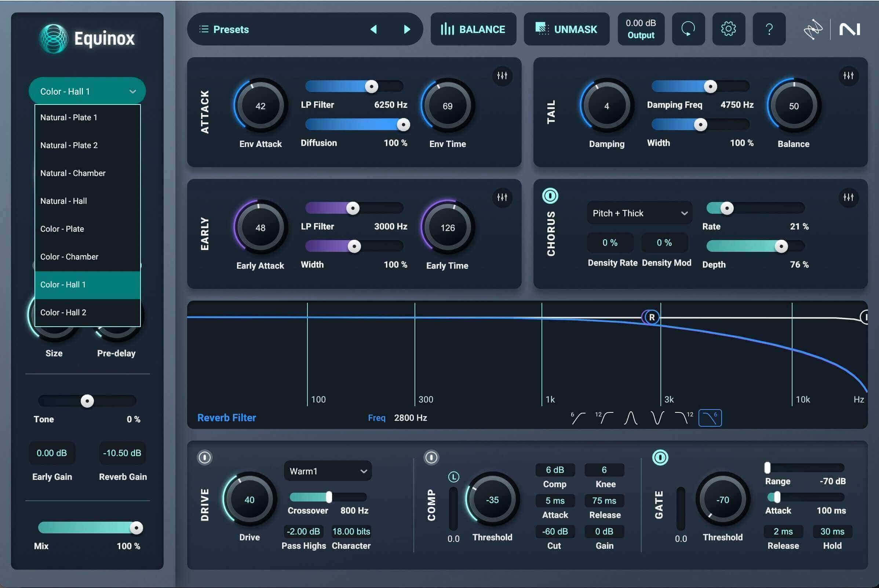
Task: Click the Reverb Gain -10.50 dB field
Action: pyautogui.click(x=122, y=453)
